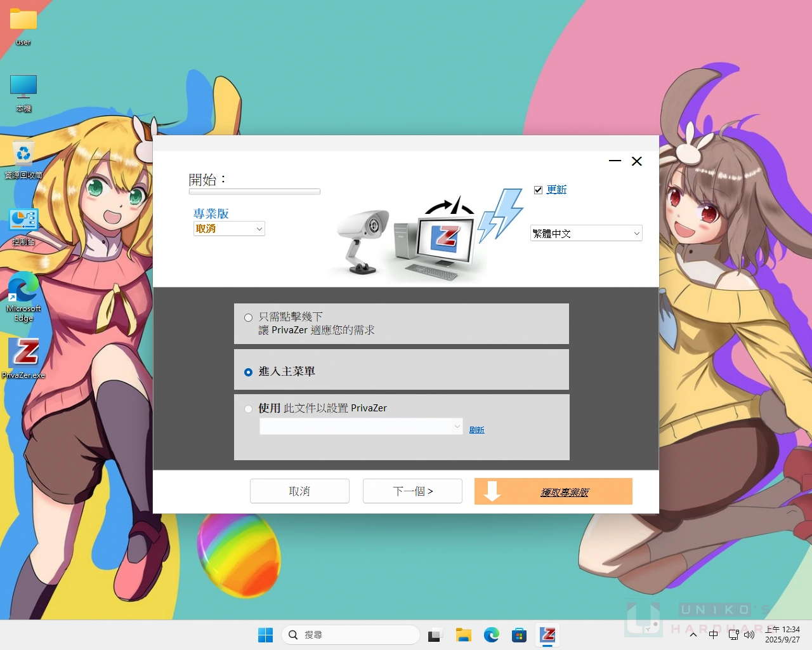Open the volume tray icon
Image resolution: width=812 pixels, height=650 pixels.
[x=749, y=635]
